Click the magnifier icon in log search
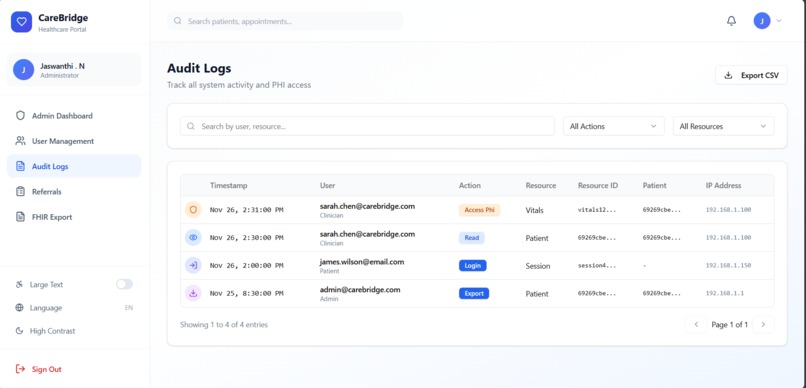The image size is (806, 388). tap(191, 126)
